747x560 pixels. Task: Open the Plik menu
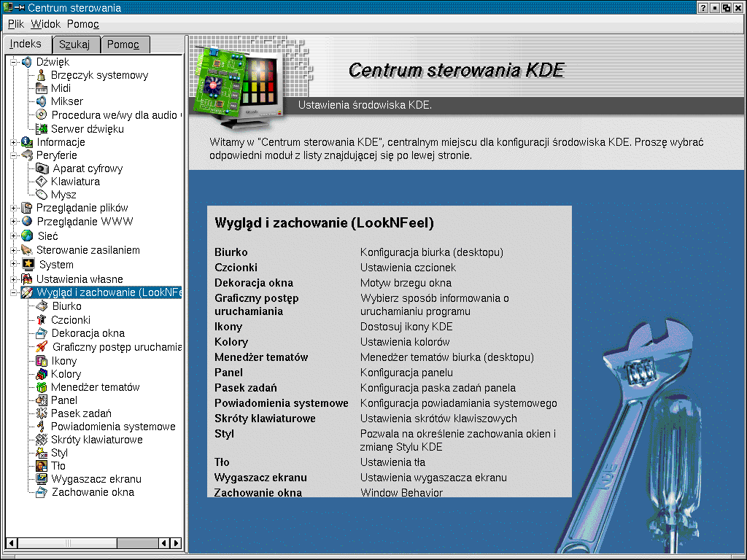tap(16, 24)
